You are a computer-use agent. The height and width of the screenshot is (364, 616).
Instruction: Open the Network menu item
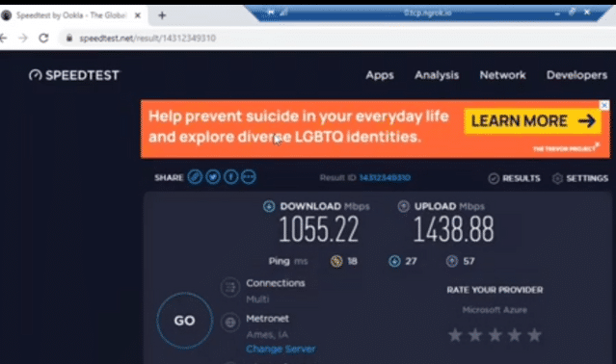pos(502,75)
